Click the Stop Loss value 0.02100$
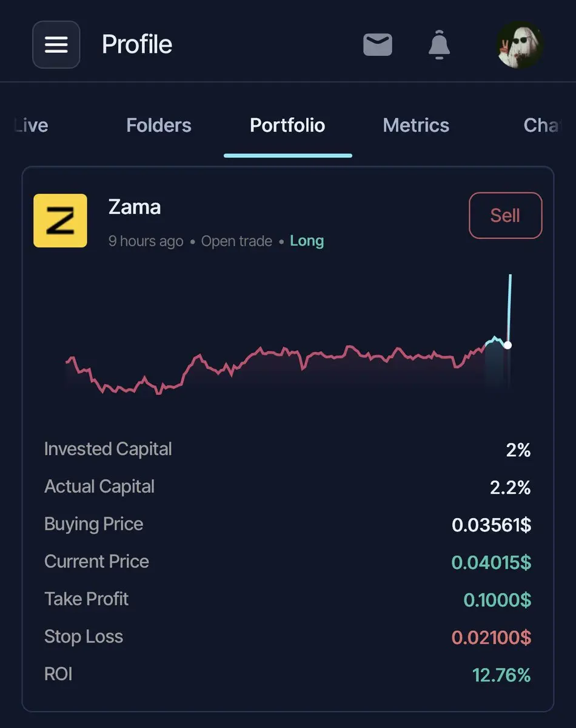 (491, 638)
